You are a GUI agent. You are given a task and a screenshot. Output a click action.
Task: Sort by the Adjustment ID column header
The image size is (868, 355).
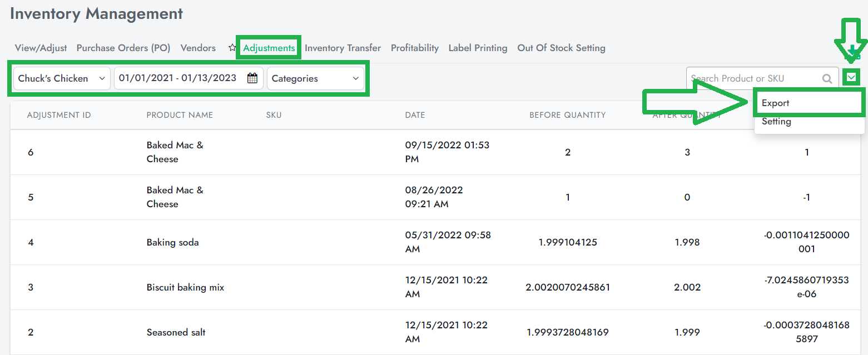(59, 115)
